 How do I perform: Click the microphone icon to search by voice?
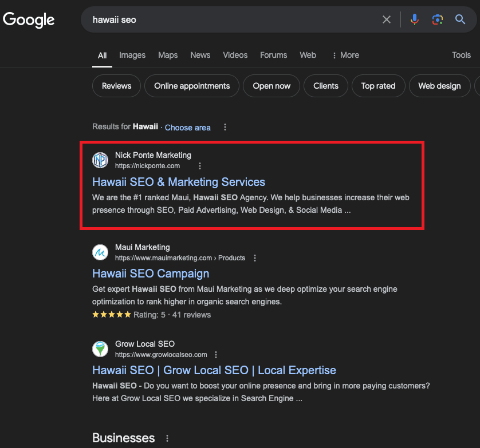point(414,19)
